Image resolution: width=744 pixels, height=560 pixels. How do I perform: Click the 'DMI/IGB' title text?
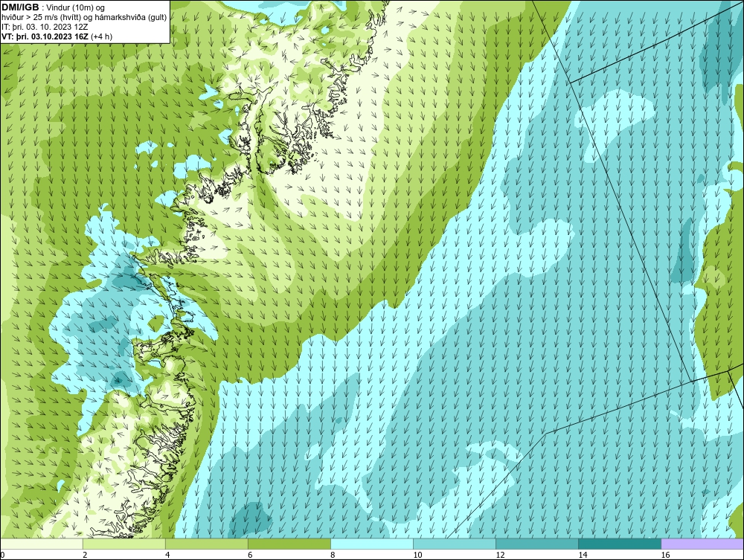20,7
